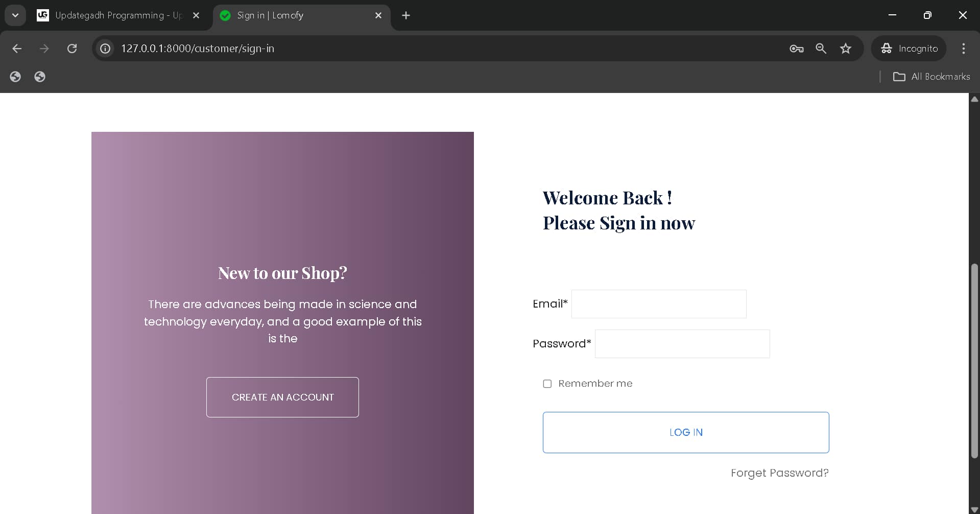Click the zoom magnifier icon

(821, 49)
